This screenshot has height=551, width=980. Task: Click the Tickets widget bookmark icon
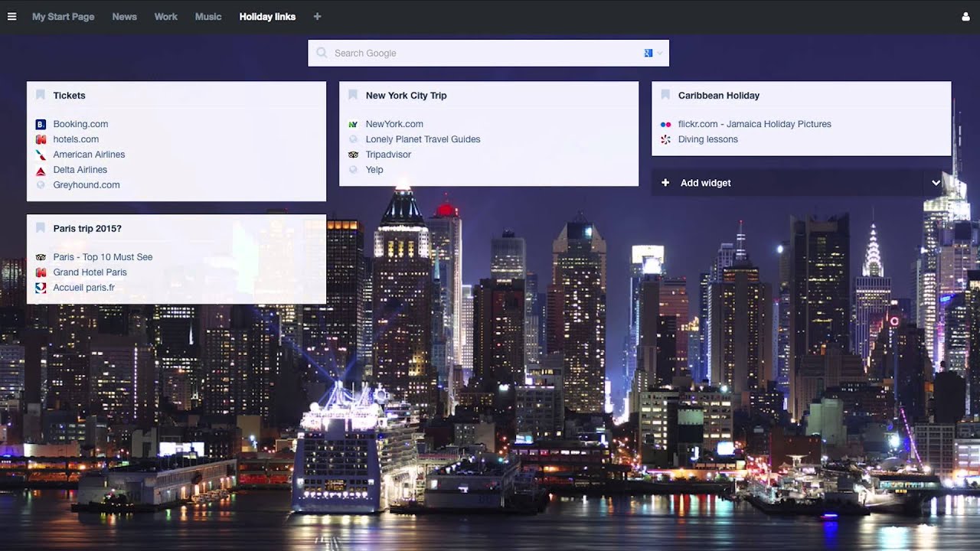[x=41, y=95]
